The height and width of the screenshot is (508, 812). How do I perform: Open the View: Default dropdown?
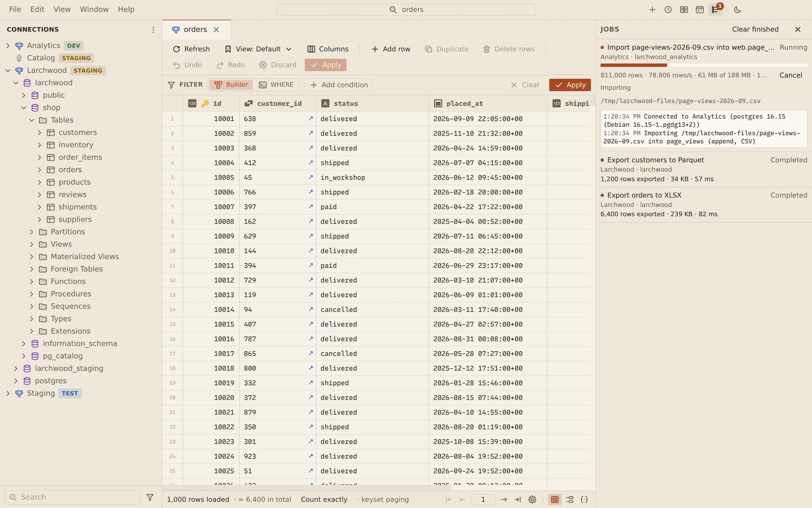pyautogui.click(x=258, y=49)
